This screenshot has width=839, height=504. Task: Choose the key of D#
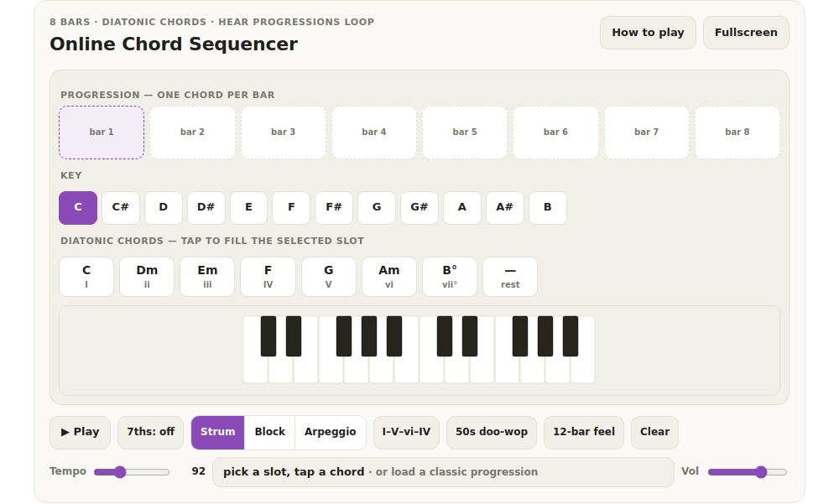point(206,208)
